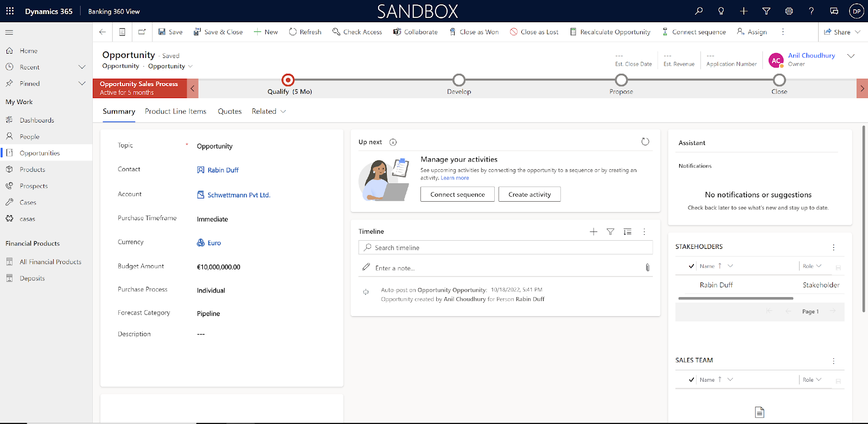
Task: Click Close as Won
Action: 474,32
